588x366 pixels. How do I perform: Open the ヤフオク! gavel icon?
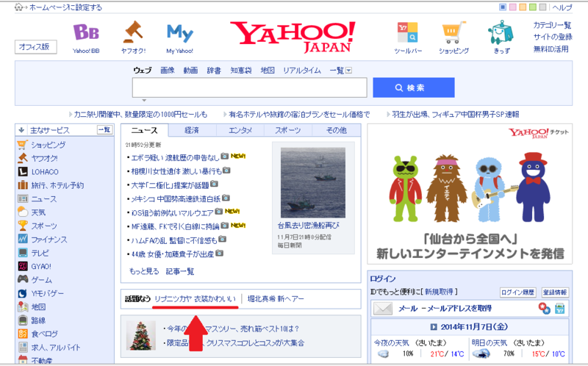133,32
